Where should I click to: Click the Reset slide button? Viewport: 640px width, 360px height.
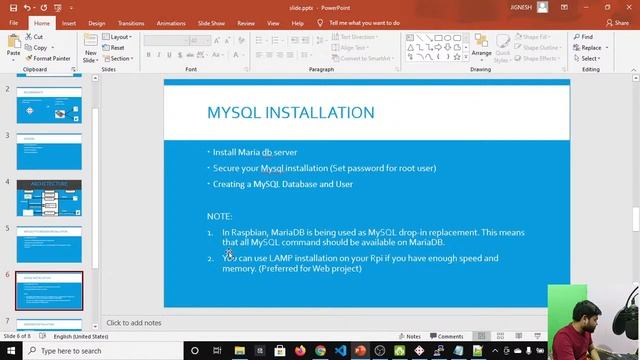coord(113,48)
